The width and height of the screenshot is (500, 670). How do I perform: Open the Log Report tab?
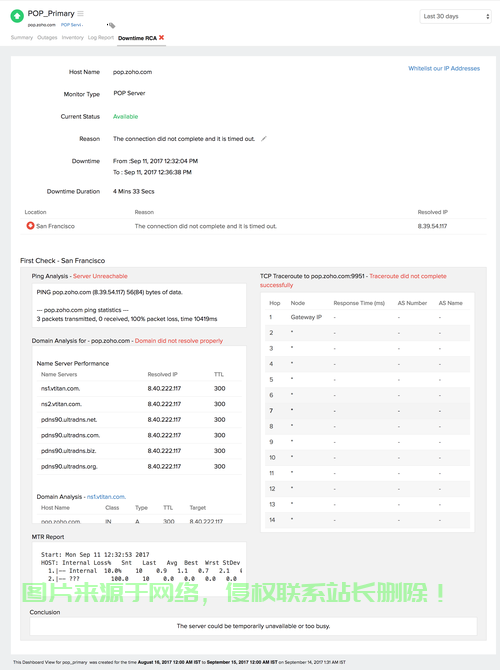[101, 38]
